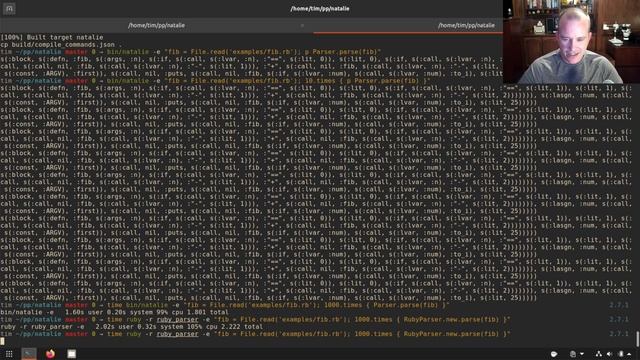
Task: Click the round tray icon beside the small arrow
Action: (573, 354)
